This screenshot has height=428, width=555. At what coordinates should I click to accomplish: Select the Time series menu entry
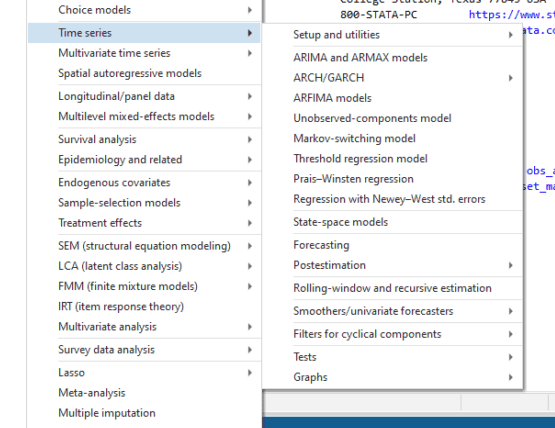coord(144,33)
